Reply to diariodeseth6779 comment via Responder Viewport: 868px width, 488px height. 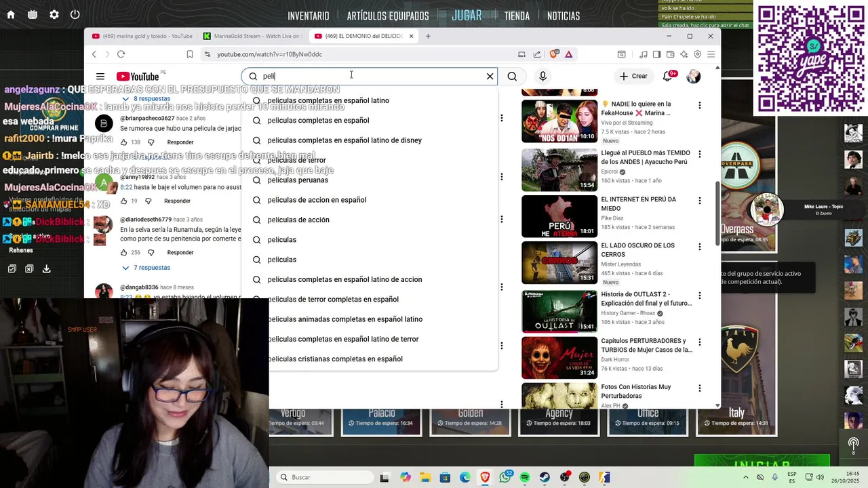pyautogui.click(x=180, y=253)
